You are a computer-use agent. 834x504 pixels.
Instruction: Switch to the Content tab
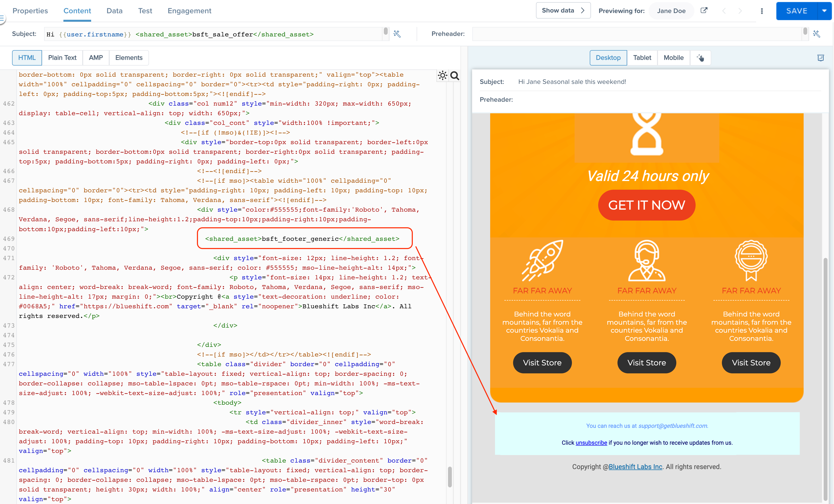[x=77, y=11]
